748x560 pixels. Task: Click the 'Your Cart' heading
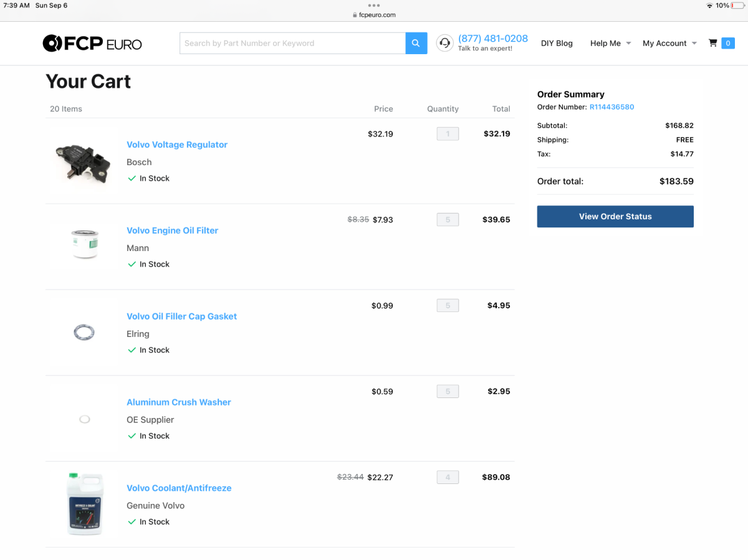(89, 82)
